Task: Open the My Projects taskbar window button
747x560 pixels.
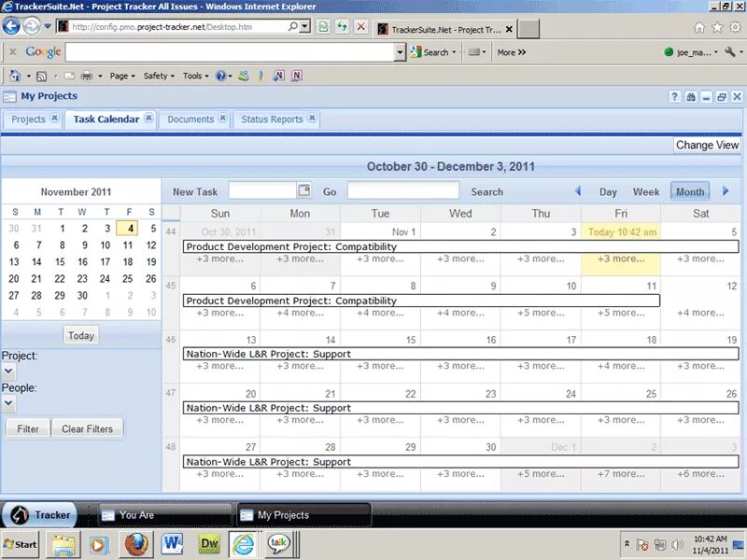Action: 303,515
